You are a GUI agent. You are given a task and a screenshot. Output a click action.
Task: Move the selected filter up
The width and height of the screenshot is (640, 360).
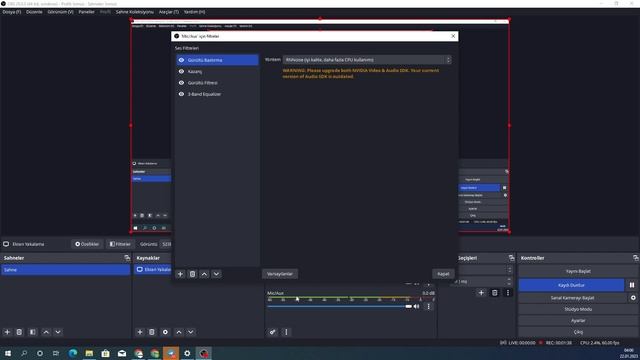pos(204,274)
